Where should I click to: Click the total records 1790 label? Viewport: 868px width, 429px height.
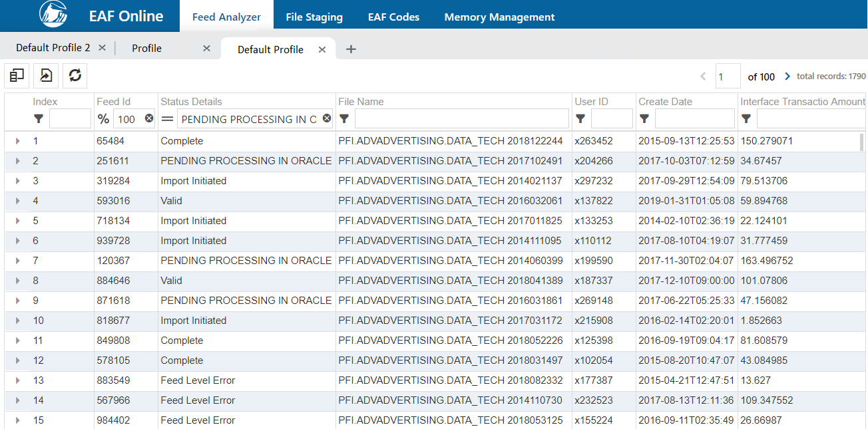[831, 76]
